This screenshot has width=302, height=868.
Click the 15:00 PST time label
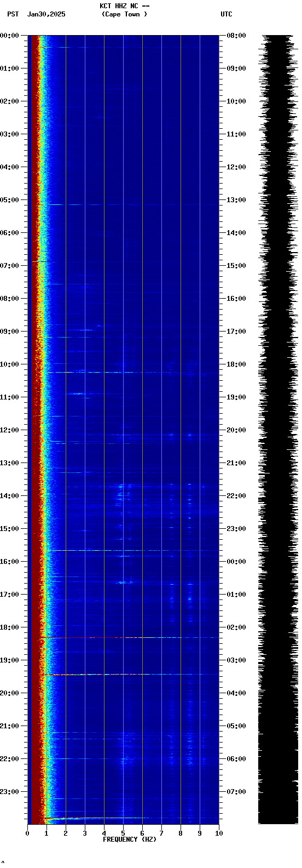click(9, 529)
